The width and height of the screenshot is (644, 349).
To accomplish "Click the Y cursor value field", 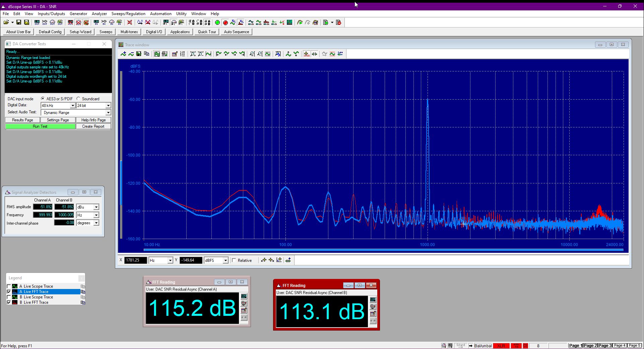I will (191, 260).
